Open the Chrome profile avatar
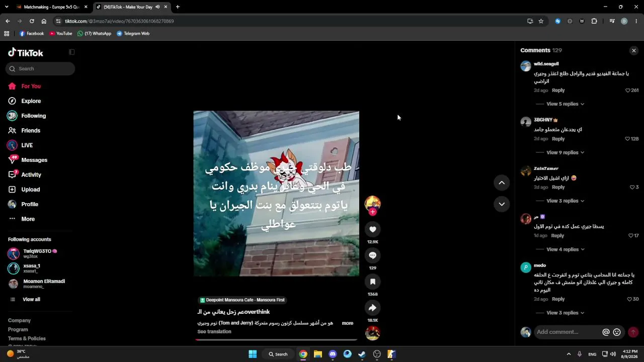 624,21
